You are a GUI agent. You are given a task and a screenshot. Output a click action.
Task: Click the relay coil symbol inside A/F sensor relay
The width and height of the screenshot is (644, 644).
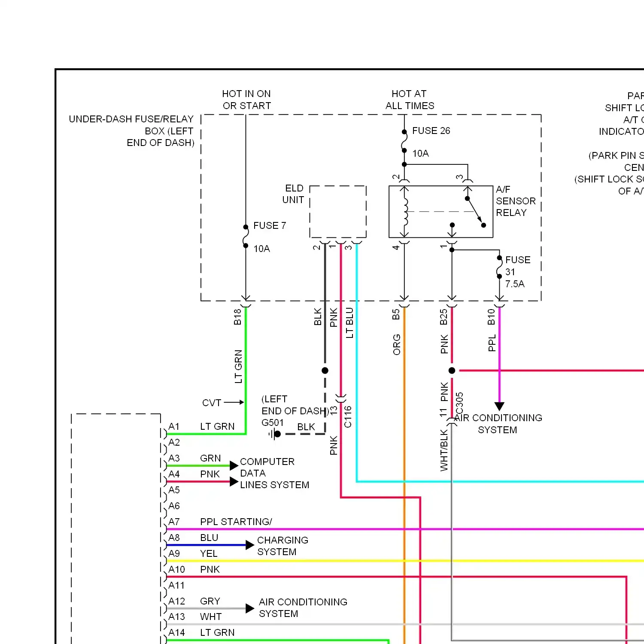click(x=405, y=212)
